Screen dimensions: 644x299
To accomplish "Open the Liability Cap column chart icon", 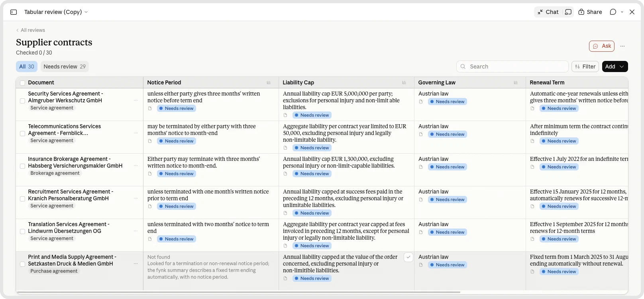I will tap(404, 82).
